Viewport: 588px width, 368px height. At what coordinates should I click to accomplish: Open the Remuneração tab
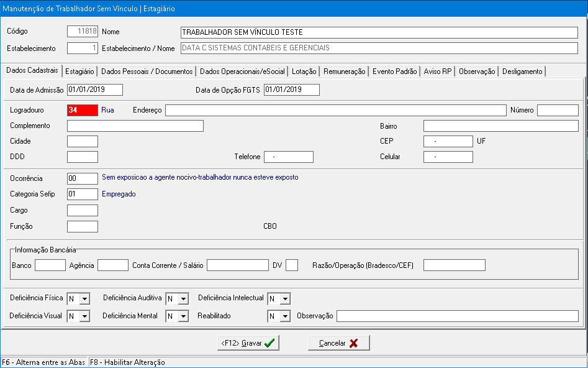pyautogui.click(x=344, y=71)
